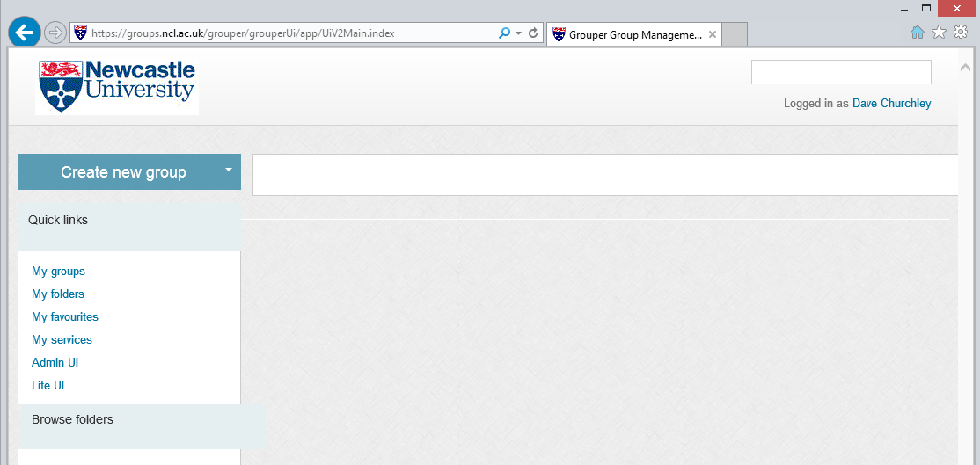
Task: Open the address bar autocomplete dropdown arrow
Action: coord(518,33)
